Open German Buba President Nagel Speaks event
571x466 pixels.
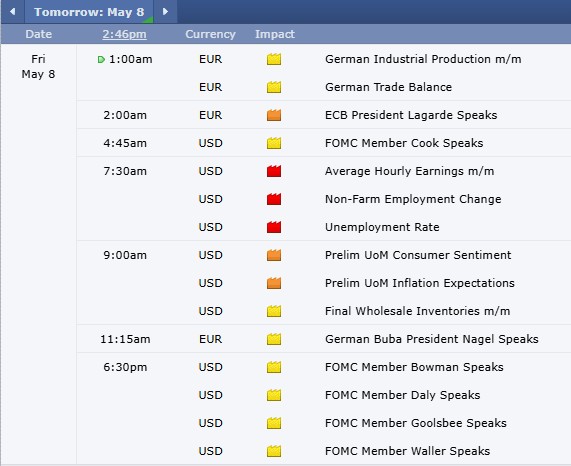click(x=432, y=340)
